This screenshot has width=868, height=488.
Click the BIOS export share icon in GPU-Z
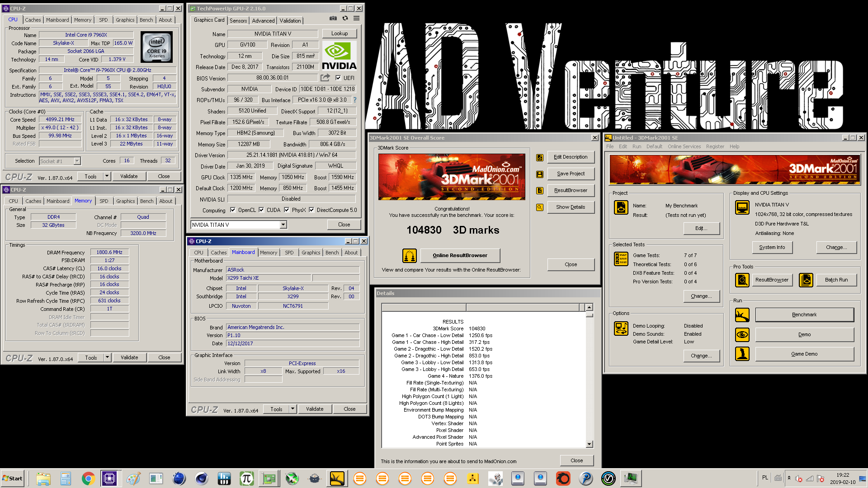(x=325, y=78)
